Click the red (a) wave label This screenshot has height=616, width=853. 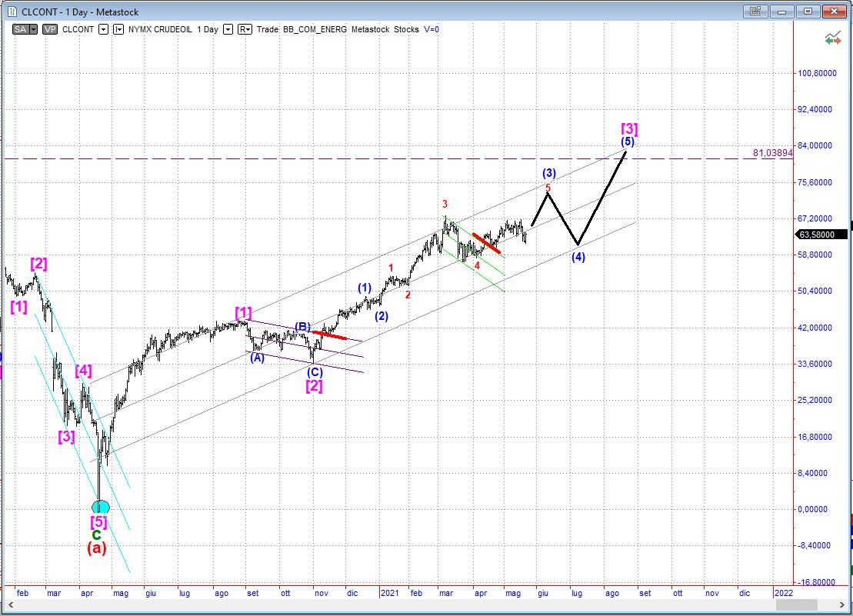point(97,548)
